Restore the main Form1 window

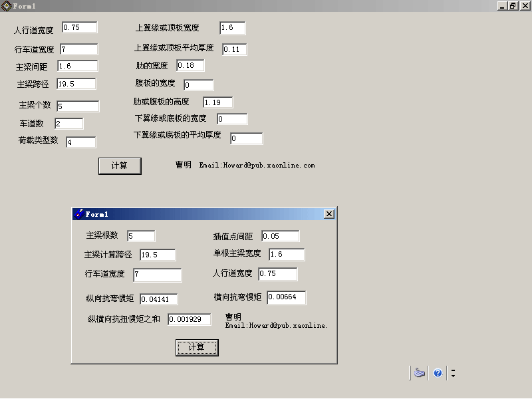click(x=513, y=5)
